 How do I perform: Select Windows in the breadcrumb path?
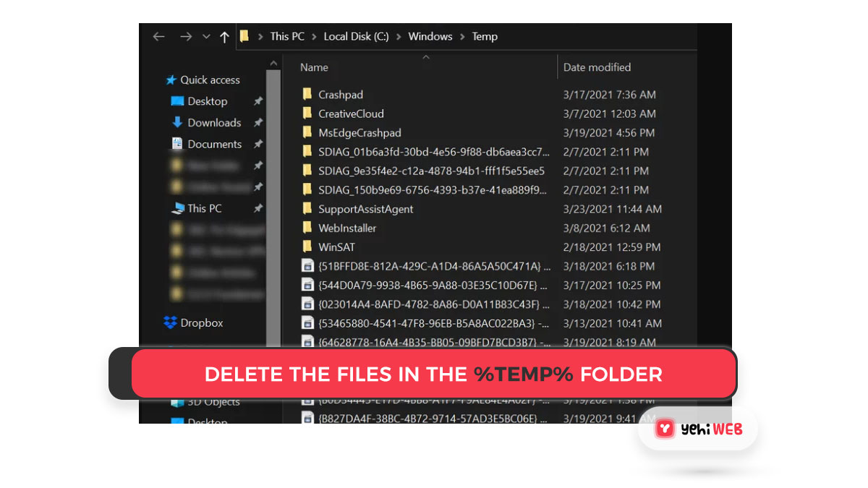coord(430,36)
